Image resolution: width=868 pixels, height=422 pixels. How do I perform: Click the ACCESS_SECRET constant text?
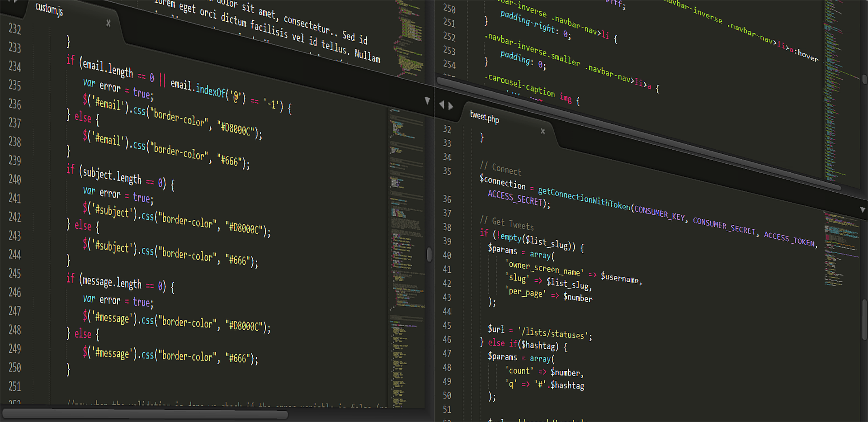coord(514,197)
